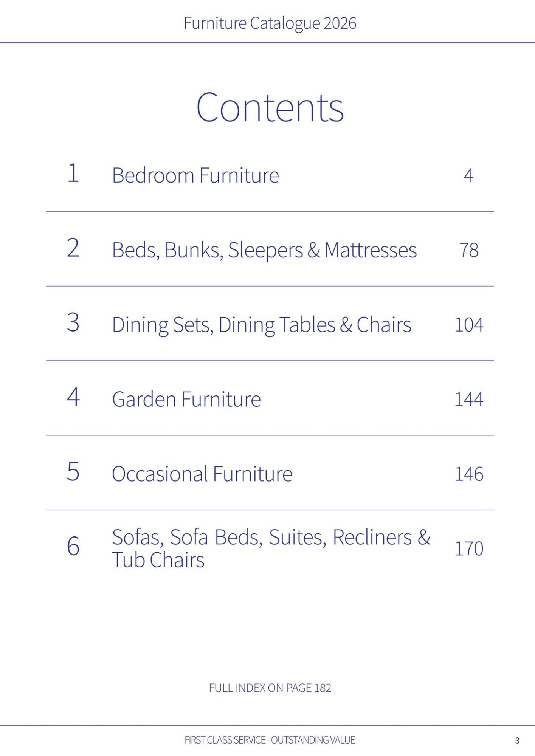Screen dimensions: 535x756
Task: Click page number 170 entry
Action: (469, 548)
